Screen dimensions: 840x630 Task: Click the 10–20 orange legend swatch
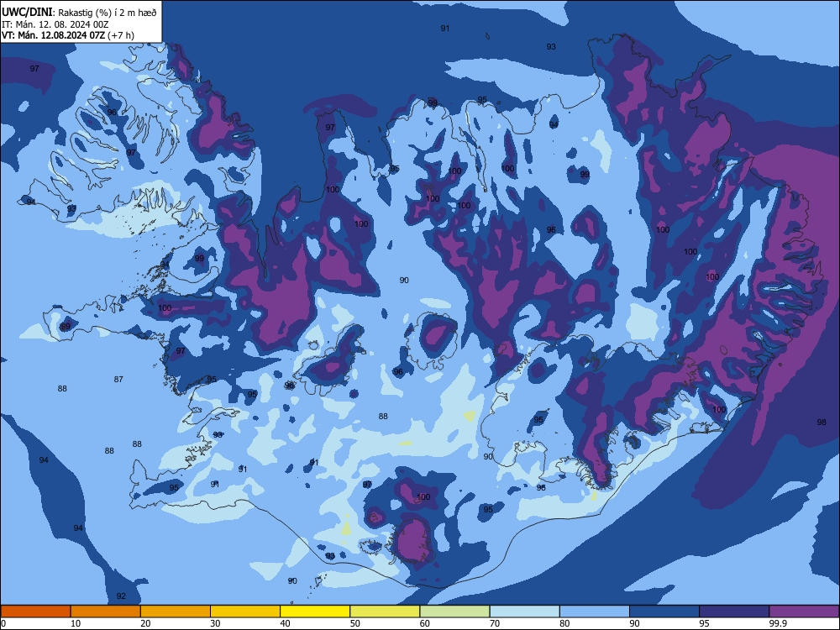point(106,612)
